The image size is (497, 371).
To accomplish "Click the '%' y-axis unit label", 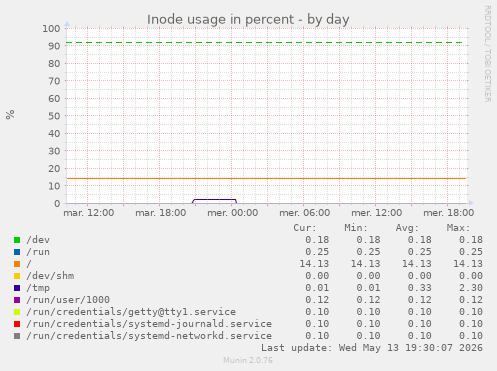I will tap(10, 114).
